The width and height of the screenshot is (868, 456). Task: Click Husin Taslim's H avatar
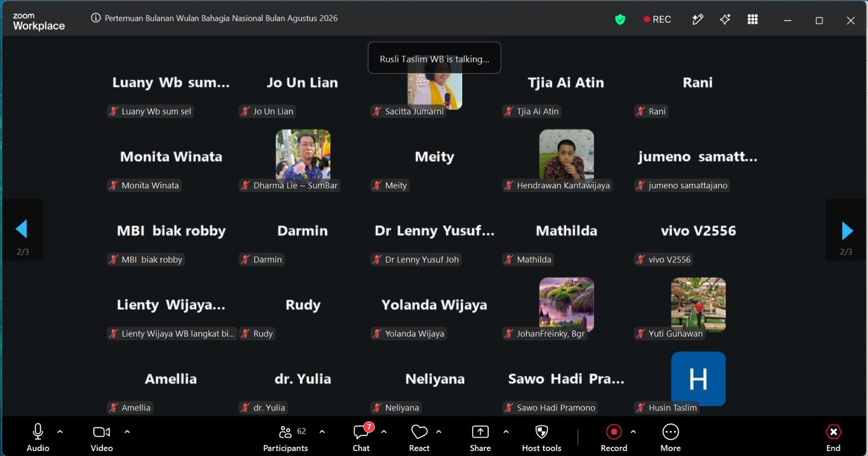tap(698, 378)
